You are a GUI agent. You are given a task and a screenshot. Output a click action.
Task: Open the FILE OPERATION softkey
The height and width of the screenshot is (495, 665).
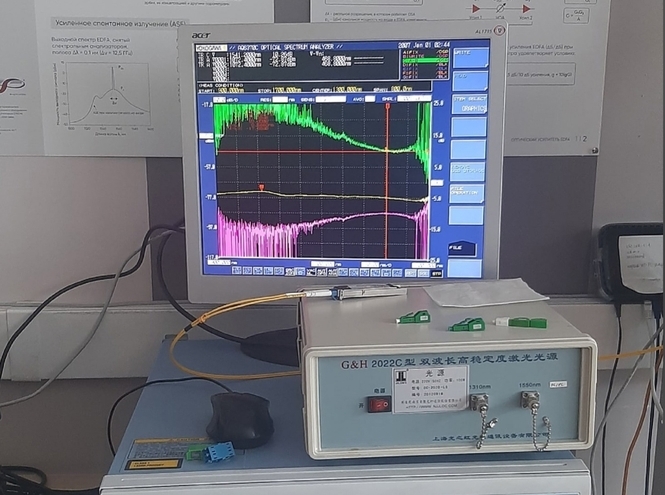467,194
